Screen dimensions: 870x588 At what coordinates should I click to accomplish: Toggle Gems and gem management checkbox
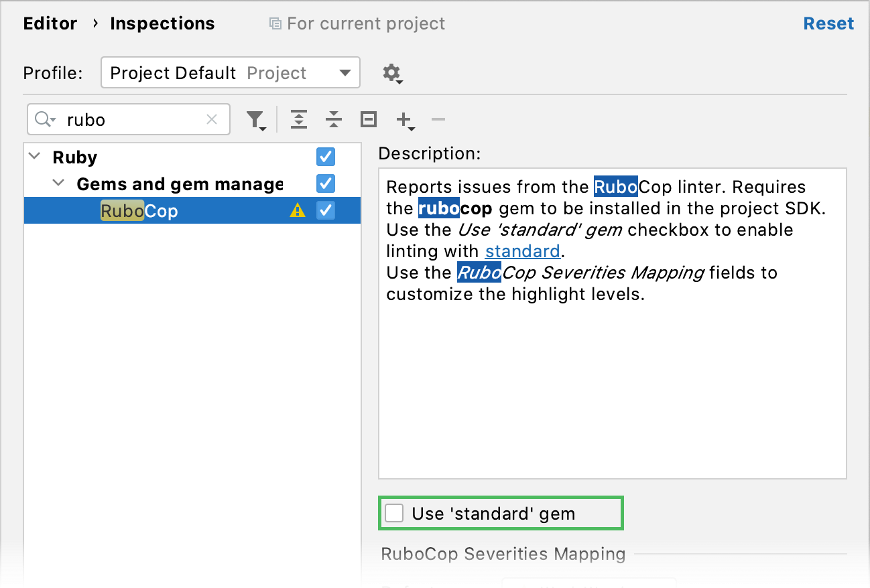326,183
